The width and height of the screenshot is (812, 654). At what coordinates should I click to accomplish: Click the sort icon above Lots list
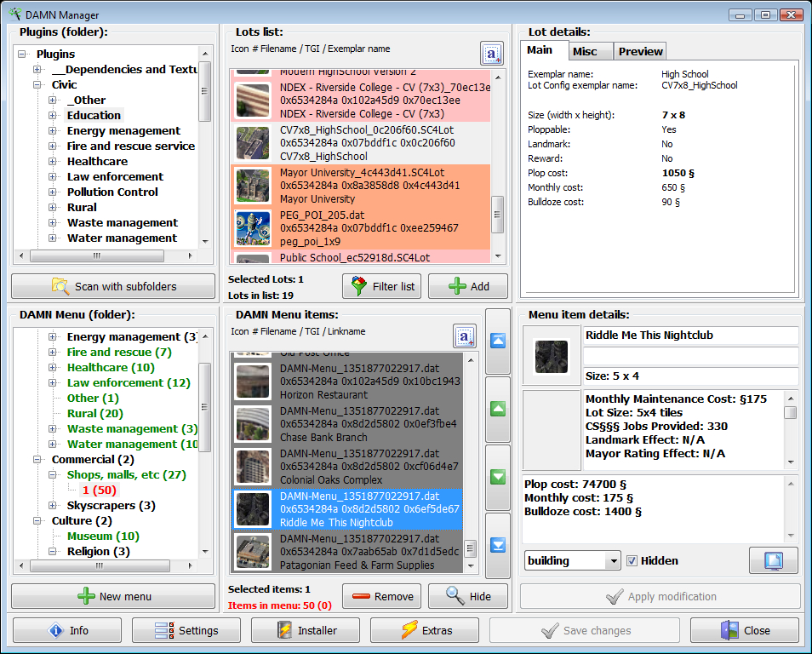coord(492,54)
